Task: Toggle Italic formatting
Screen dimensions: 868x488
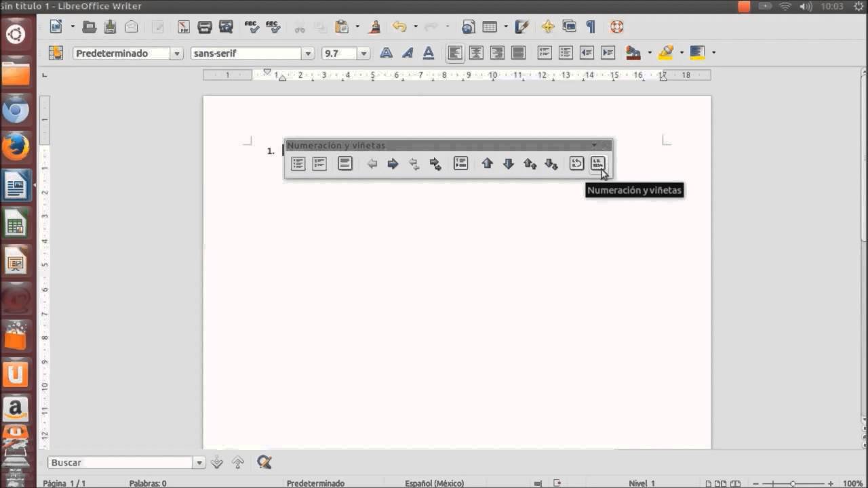Action: point(408,53)
